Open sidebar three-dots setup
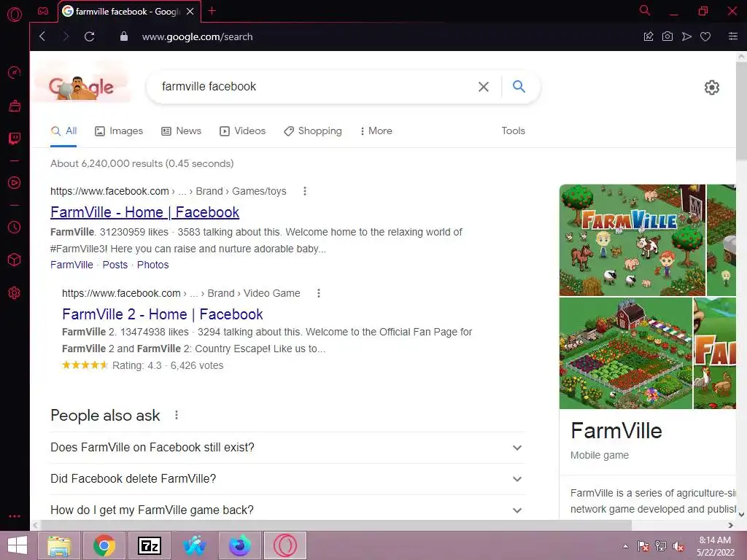 click(15, 516)
